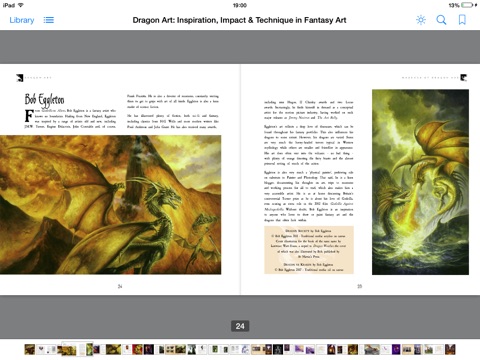Jump to the last thumbnail in page strip
The image size is (480, 360).
450,349
